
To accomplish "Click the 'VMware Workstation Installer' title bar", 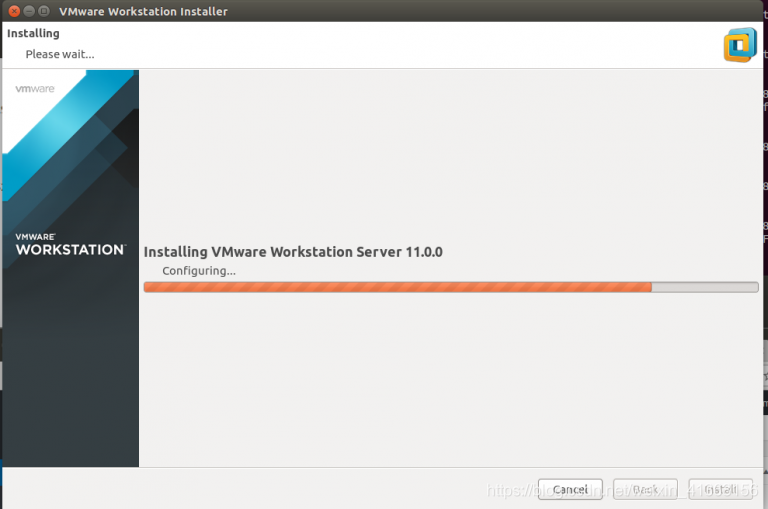I will [384, 11].
